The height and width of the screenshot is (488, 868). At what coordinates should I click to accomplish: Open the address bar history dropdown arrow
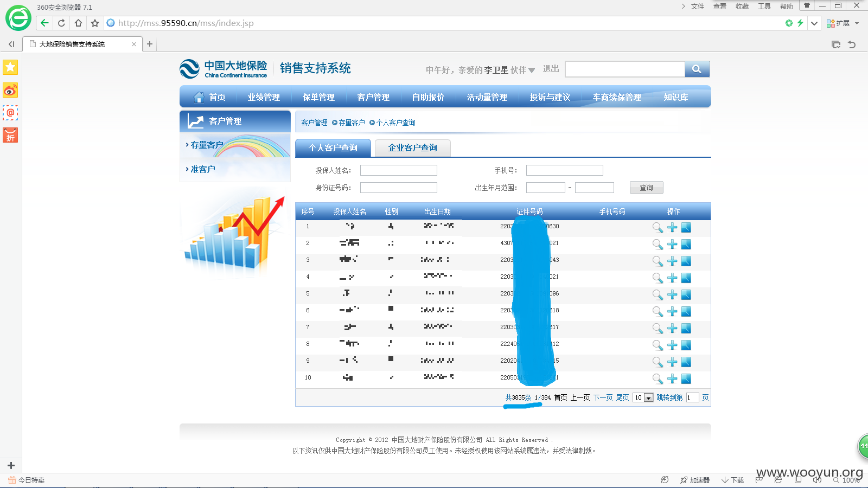814,23
